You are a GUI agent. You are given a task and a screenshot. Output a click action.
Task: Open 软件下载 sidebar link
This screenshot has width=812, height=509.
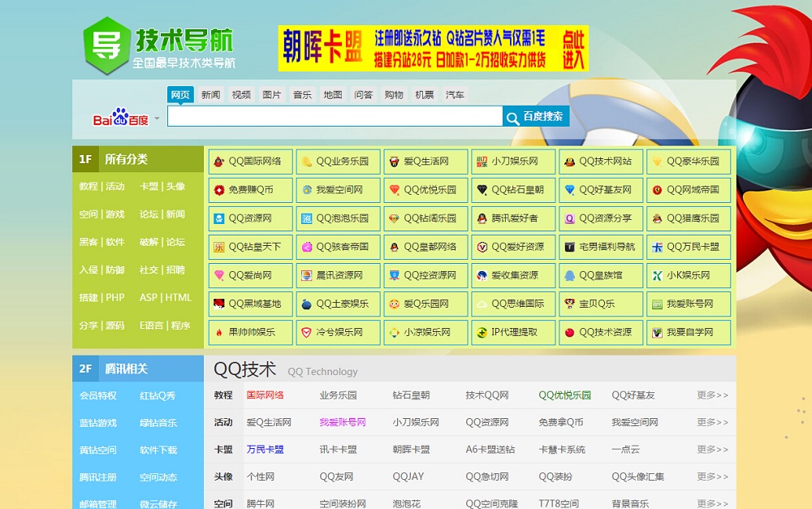pyautogui.click(x=158, y=450)
